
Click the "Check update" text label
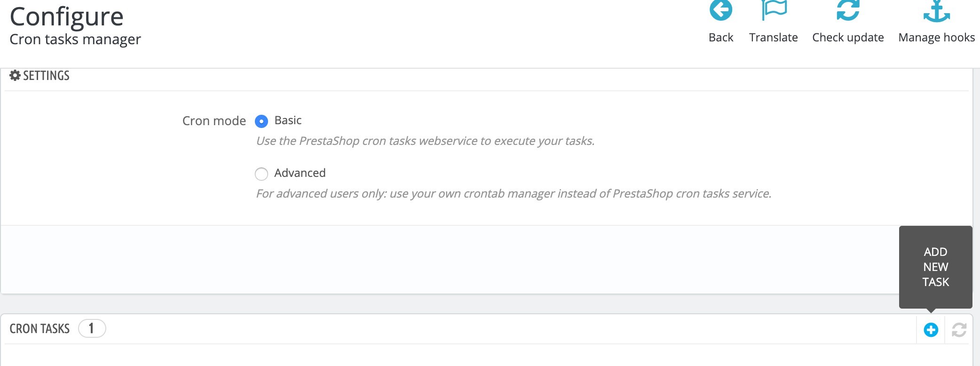[848, 38]
